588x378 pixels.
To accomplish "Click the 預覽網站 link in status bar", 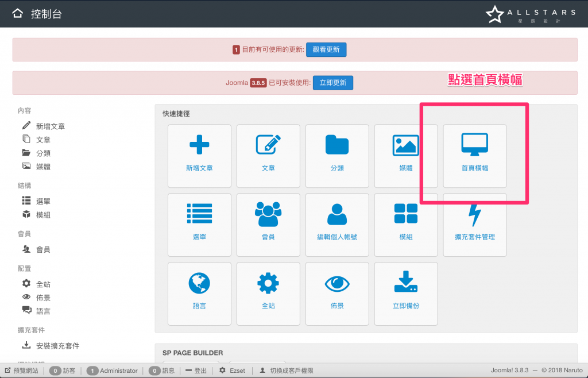I will pyautogui.click(x=25, y=371).
